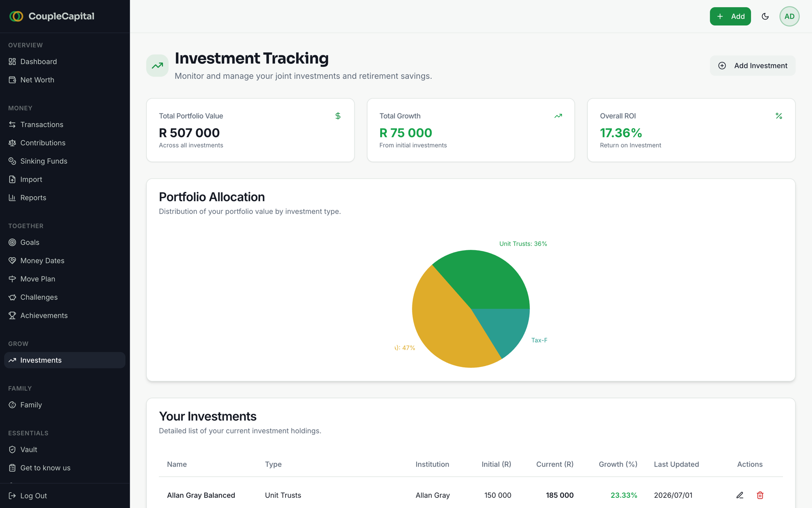Click the Last Updated column header
812x508 pixels.
tap(676, 464)
